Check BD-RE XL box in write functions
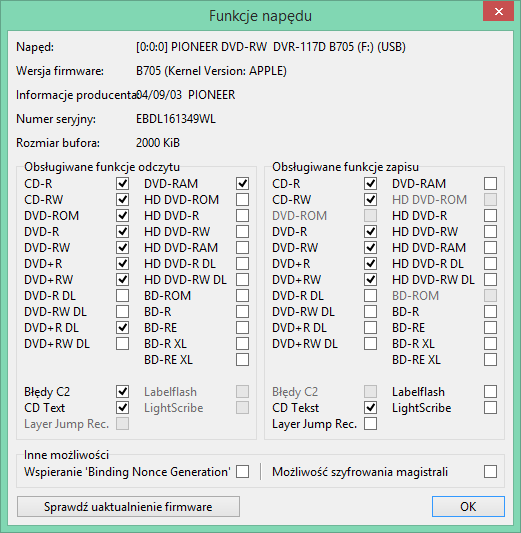 pyautogui.click(x=490, y=360)
